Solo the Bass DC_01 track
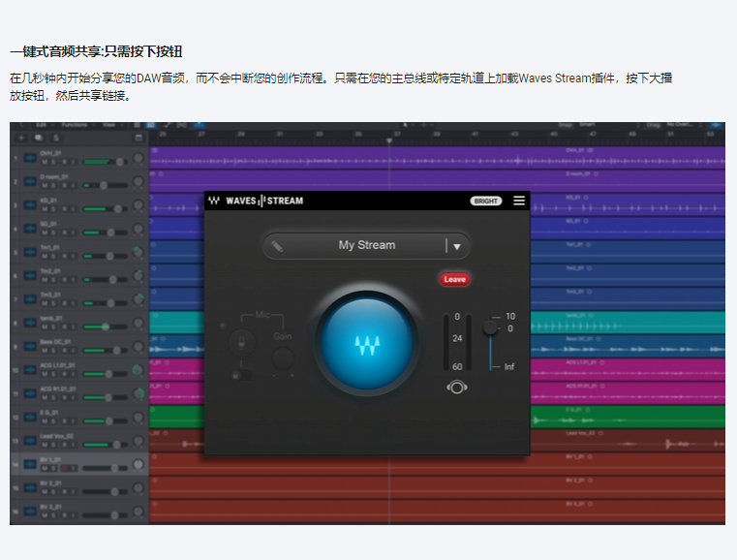737x560 pixels. (53, 351)
